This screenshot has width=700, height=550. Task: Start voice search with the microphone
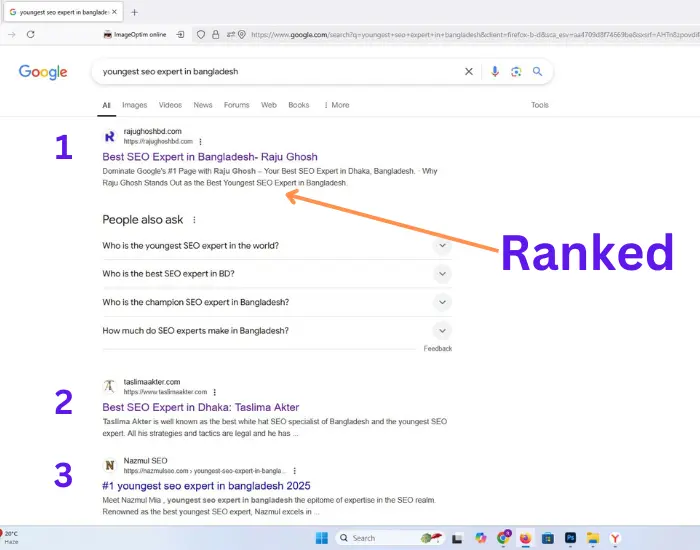495,71
